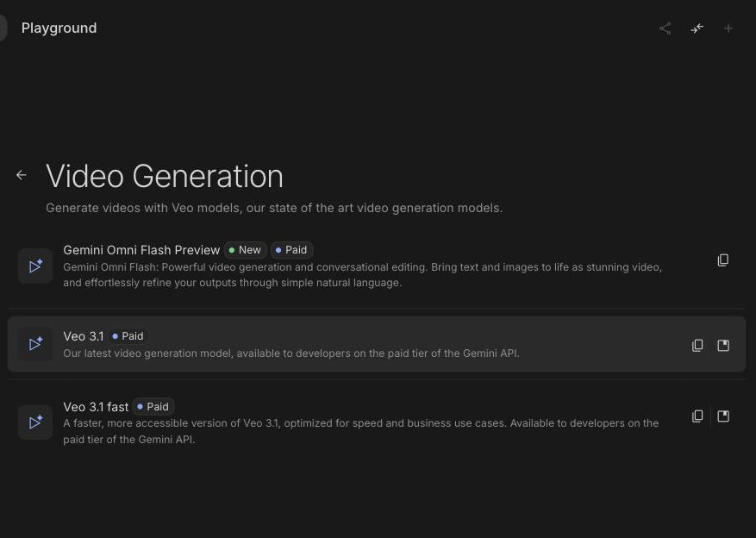Open Veo 3.1 fast details panel icon
The image size is (756, 538).
[723, 416]
